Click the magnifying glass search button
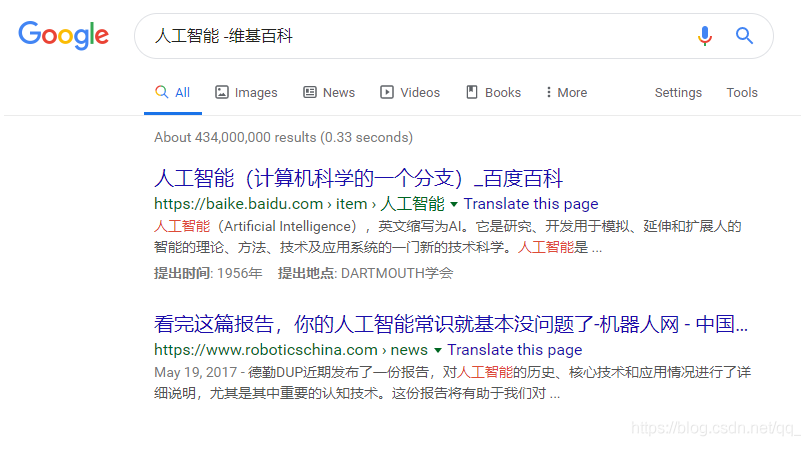Viewport: 801px width, 466px height. pyautogui.click(x=744, y=36)
